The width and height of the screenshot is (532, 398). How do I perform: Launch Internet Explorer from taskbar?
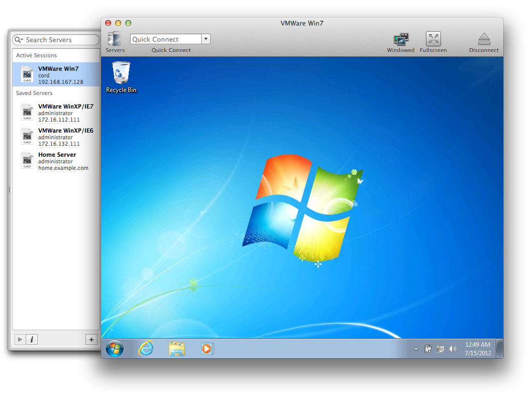146,349
